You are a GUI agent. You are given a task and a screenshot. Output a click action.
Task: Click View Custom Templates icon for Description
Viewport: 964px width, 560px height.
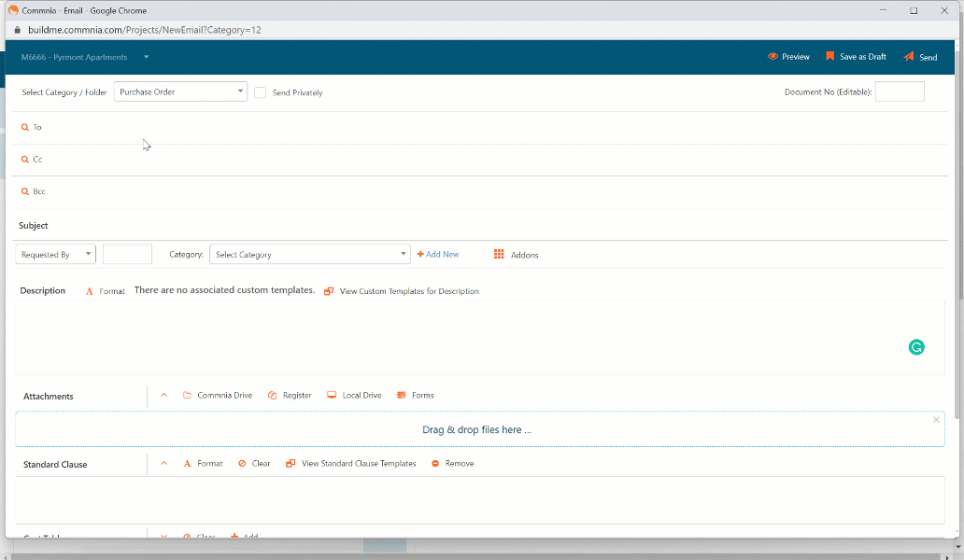pos(329,291)
